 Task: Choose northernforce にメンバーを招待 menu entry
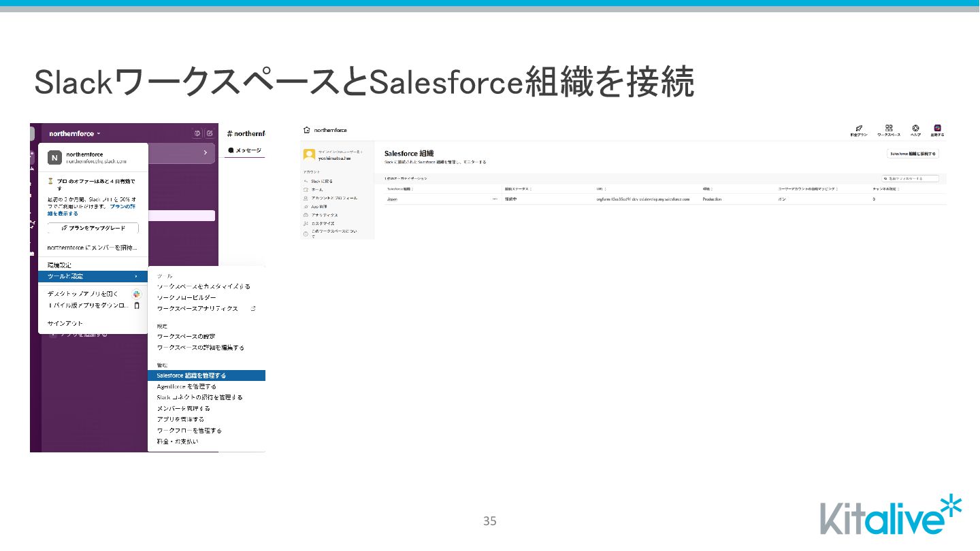(x=92, y=248)
